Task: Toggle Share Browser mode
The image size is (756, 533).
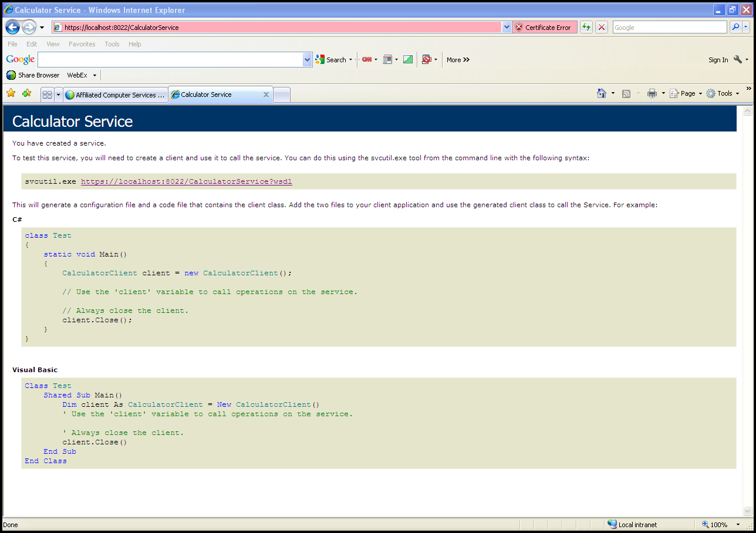Action: pyautogui.click(x=33, y=75)
